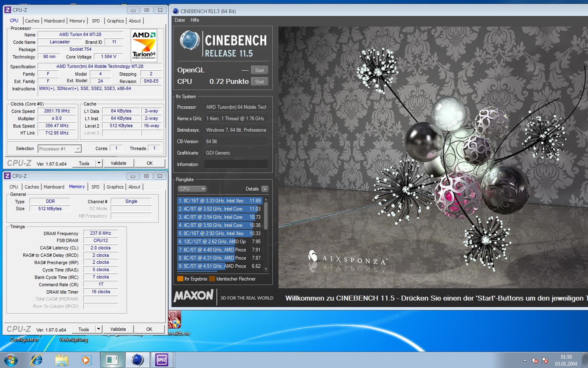Click the Cinebench sphere logo
Screen dimensions: 588x368
(x=189, y=40)
